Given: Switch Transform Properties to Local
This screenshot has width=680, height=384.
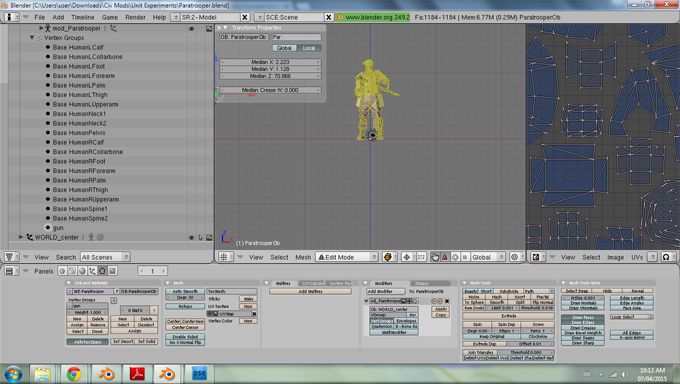Looking at the screenshot, I should 309,48.
